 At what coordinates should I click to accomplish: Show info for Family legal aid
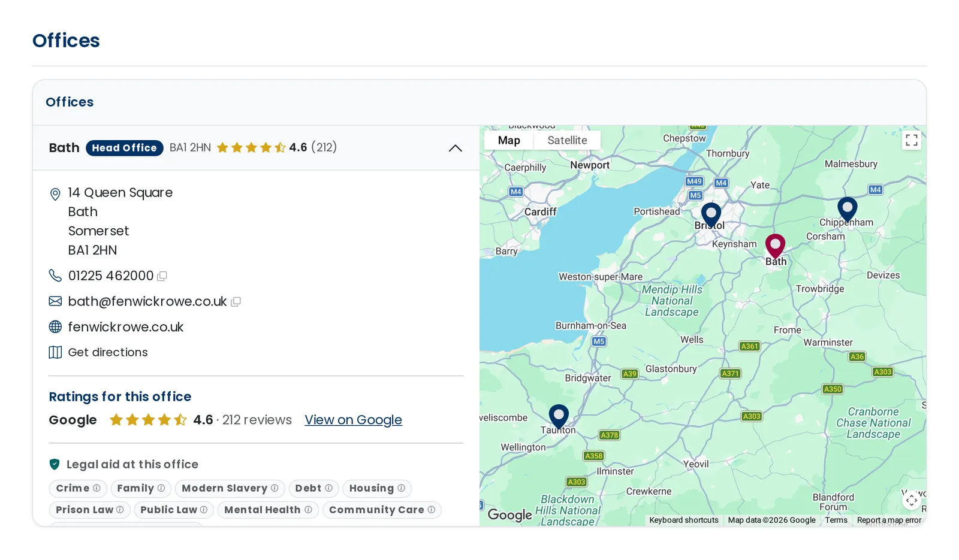(161, 488)
